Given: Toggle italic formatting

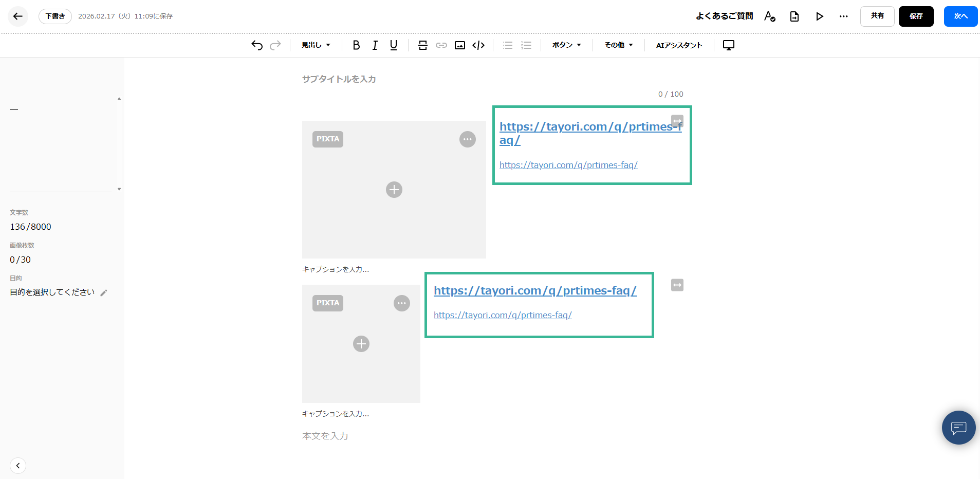Looking at the screenshot, I should (375, 45).
